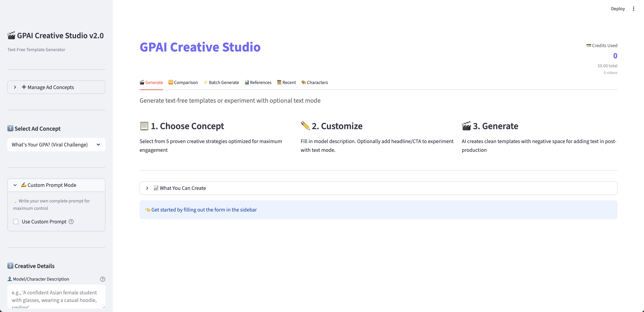Open the Batch Generate tab
Screen dimensions: 644x312
[221, 83]
